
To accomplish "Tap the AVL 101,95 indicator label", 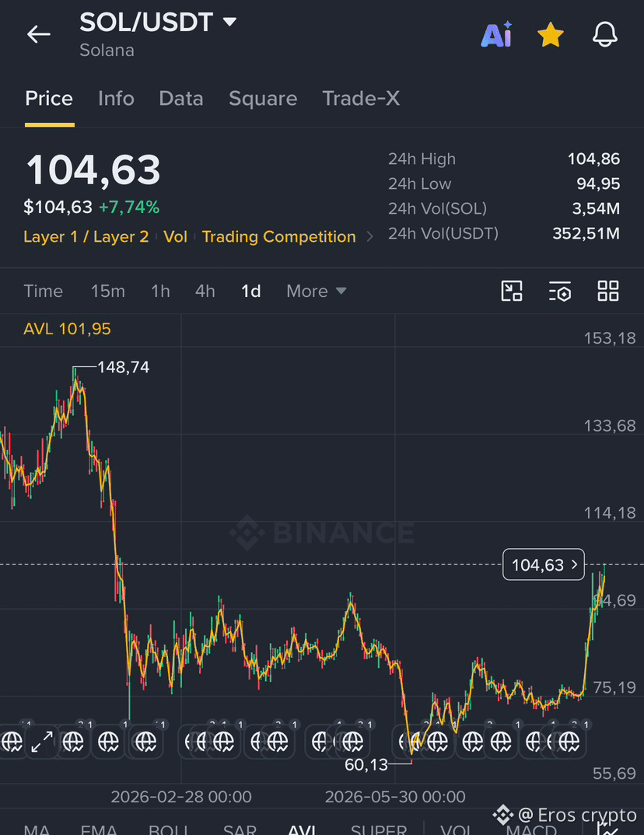I will tap(67, 329).
